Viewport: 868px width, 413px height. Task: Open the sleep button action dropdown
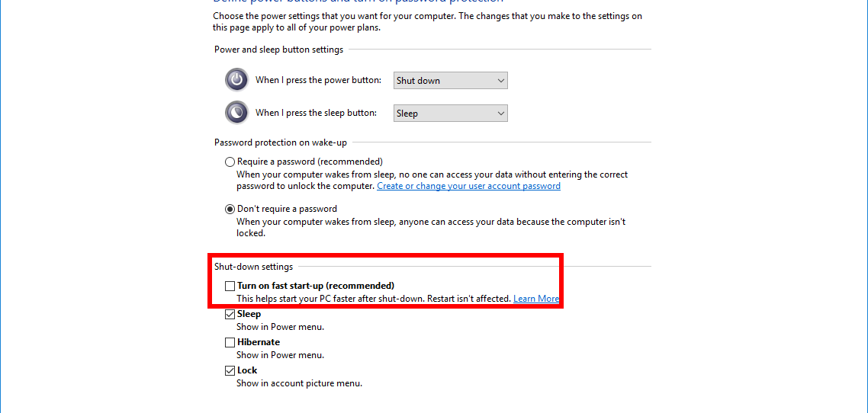[450, 113]
